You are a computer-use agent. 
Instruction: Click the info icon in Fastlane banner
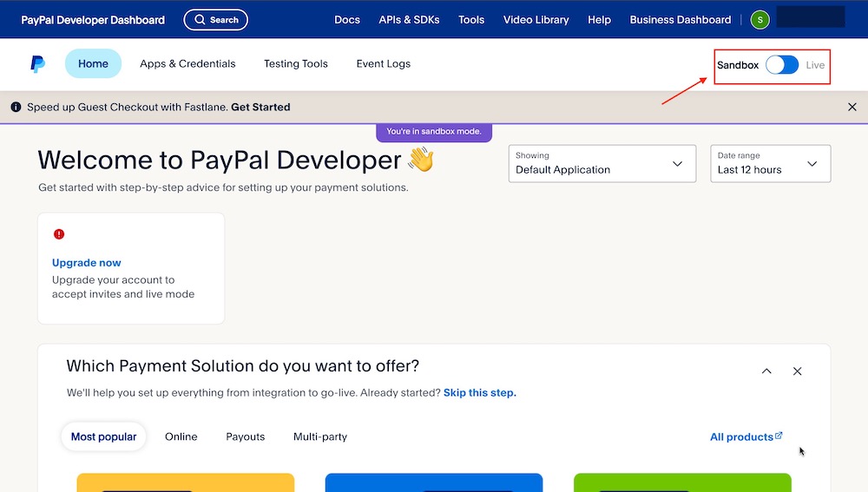pyautogui.click(x=16, y=107)
